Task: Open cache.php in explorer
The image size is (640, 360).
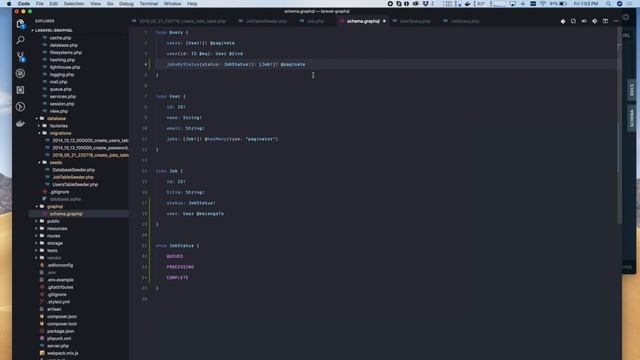Action: (x=60, y=38)
